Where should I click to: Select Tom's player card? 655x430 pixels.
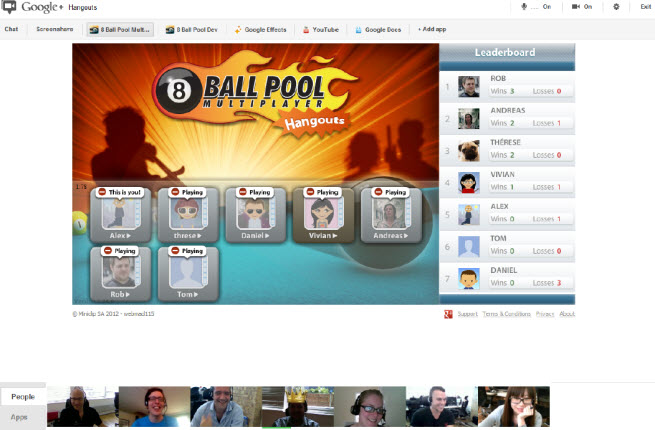click(x=188, y=274)
